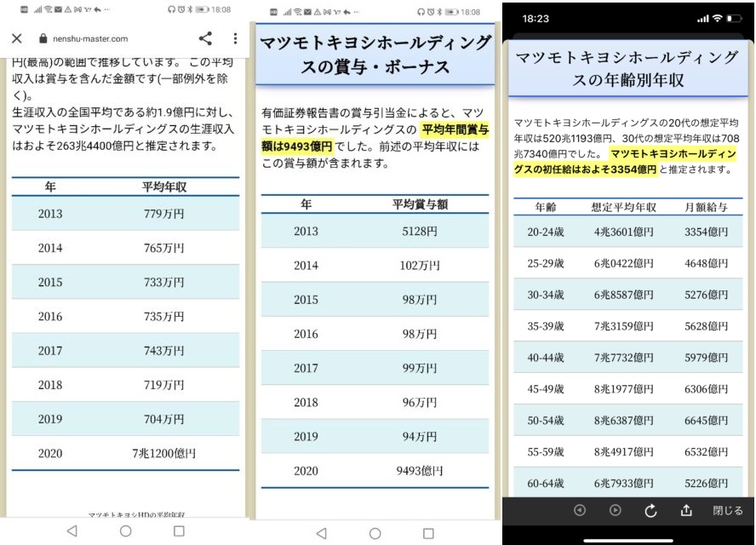756x545 pixels.
Task: Tap the share icon beside the three-dot menu
Action: (x=205, y=38)
